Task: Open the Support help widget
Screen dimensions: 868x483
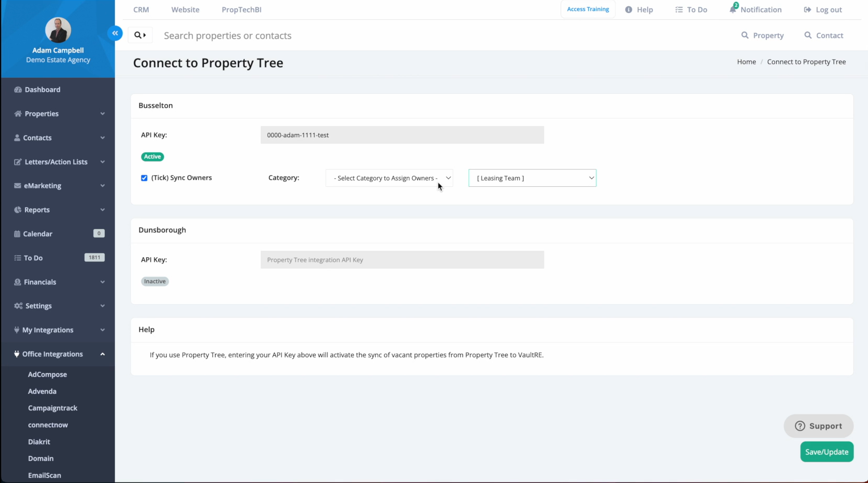Action: click(818, 426)
